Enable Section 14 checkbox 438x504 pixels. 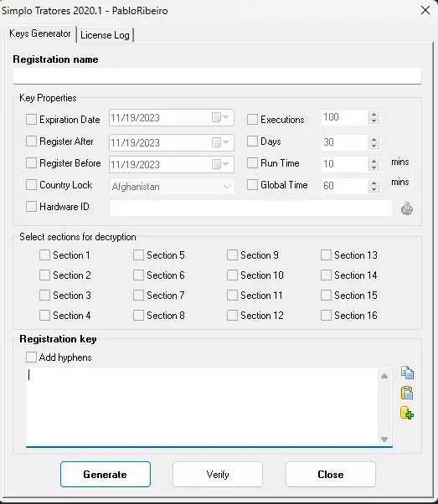326,275
